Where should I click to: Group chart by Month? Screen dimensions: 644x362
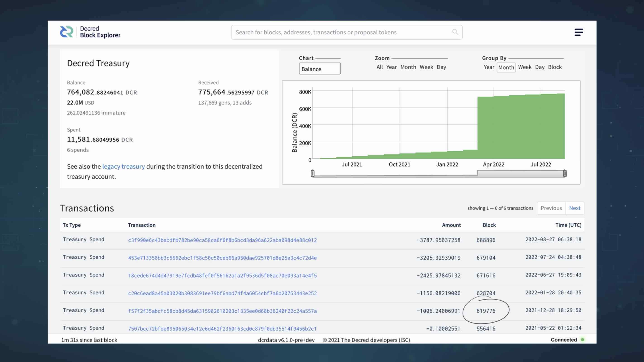pyautogui.click(x=506, y=67)
